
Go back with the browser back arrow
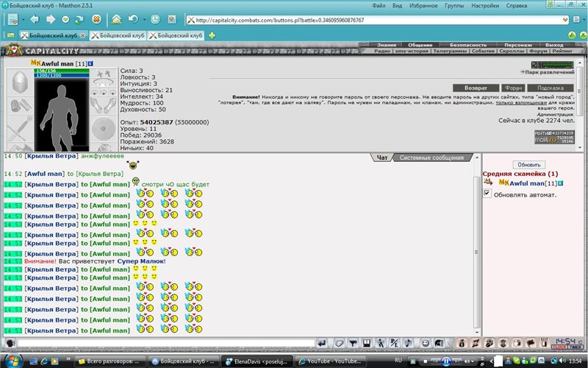coord(35,19)
